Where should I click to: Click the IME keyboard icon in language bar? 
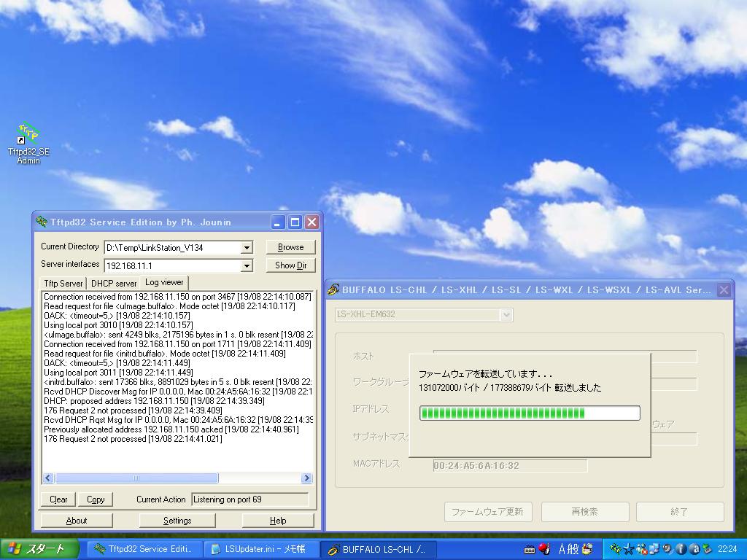pos(530,549)
